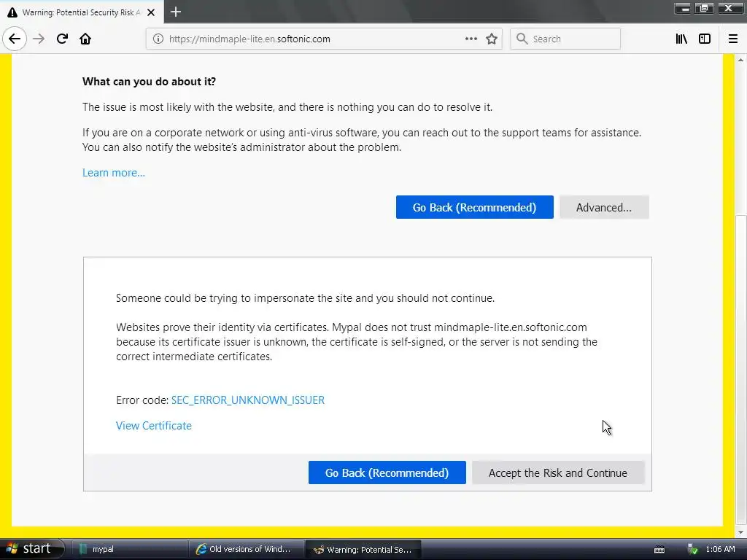This screenshot has height=560, width=747.
Task: Click the Advanced... button
Action: [x=604, y=207]
